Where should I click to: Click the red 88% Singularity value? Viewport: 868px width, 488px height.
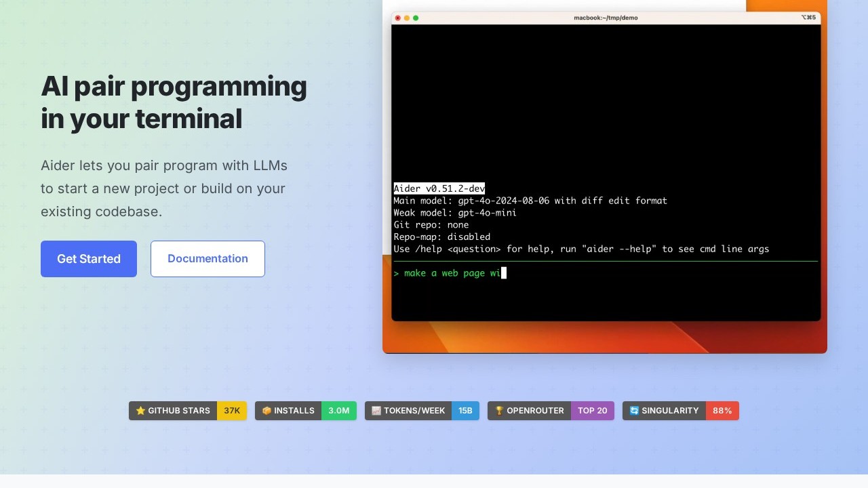[x=722, y=411]
